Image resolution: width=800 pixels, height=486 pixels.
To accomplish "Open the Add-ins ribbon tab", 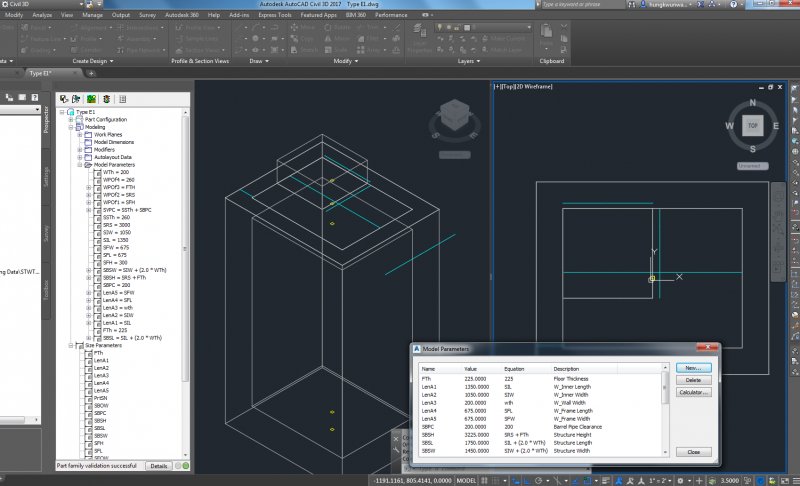I will pos(239,15).
